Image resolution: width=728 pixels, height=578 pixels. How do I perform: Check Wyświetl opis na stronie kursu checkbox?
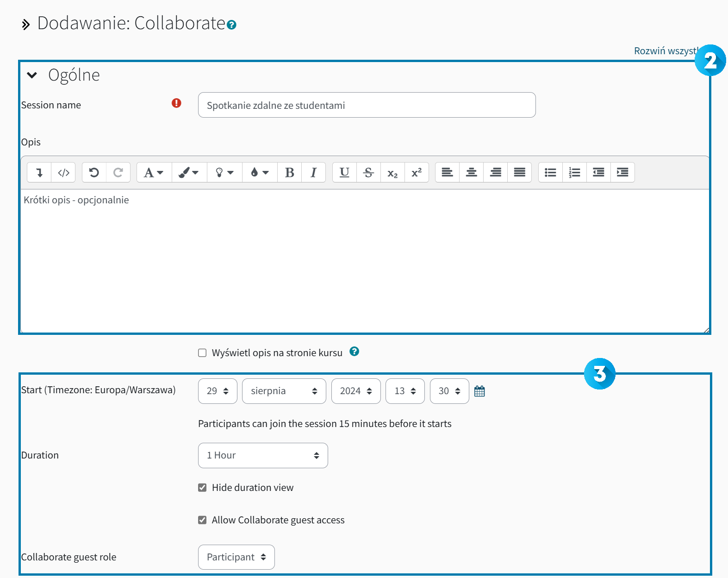(202, 353)
